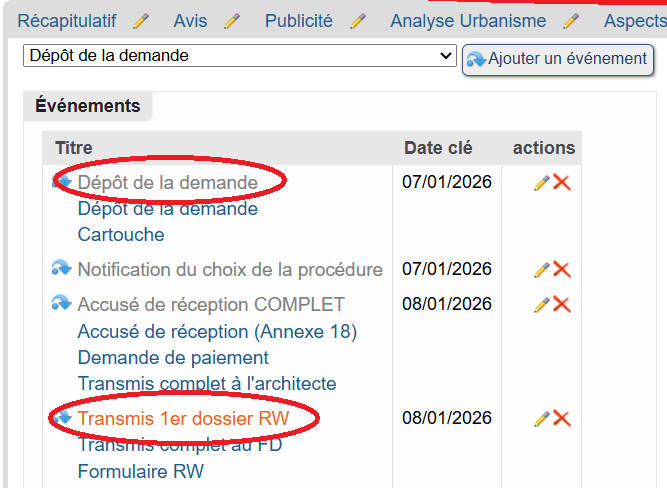Click pencil edit icon for Dépôt de la demande row
Viewport: 667px width, 488px height.
tap(541, 183)
